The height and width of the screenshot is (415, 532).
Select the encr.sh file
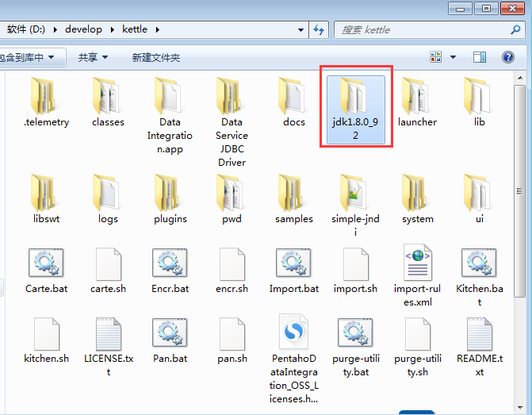tap(232, 271)
